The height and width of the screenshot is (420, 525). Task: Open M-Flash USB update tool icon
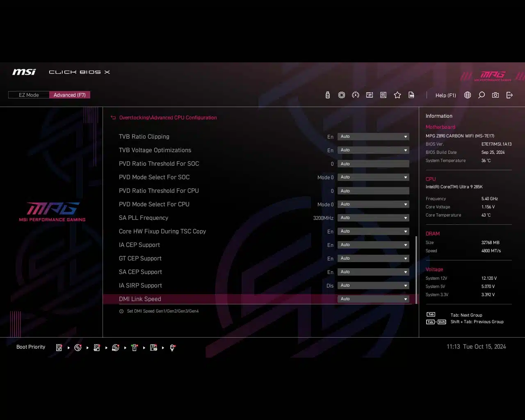[x=327, y=95]
